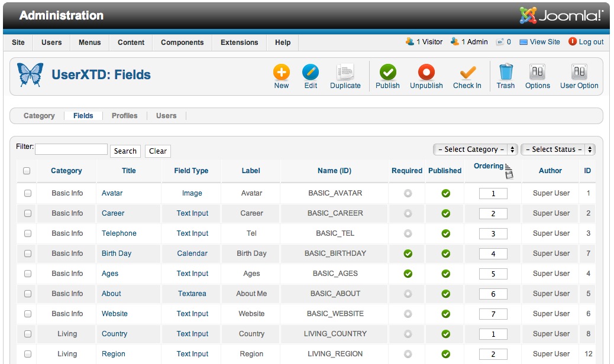Toggle published status for Region field
614x364 pixels.
pos(445,354)
